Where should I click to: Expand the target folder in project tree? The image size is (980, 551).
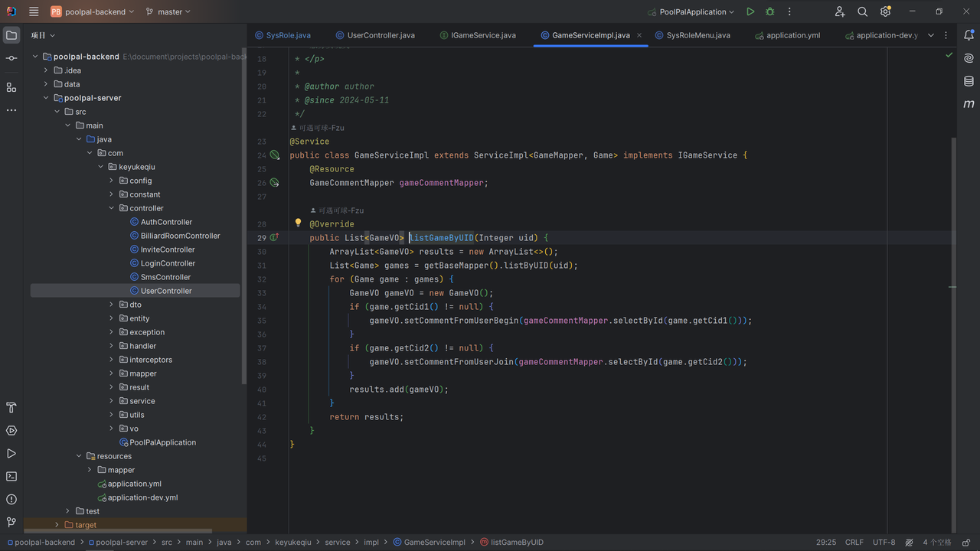tap(57, 525)
